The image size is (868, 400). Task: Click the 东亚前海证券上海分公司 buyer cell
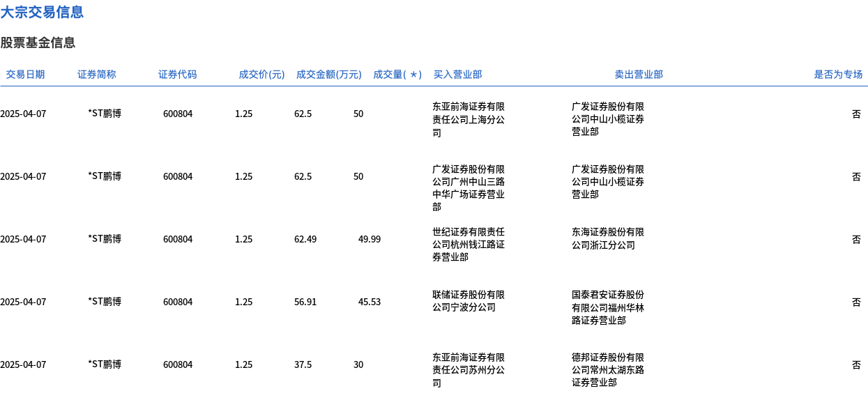tap(469, 120)
